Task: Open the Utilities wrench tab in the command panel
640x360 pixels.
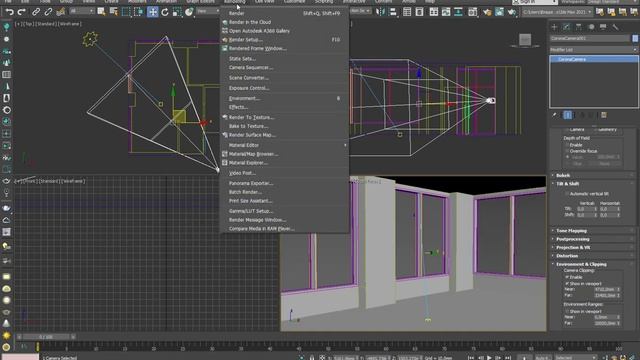Action: pyautogui.click(x=615, y=27)
